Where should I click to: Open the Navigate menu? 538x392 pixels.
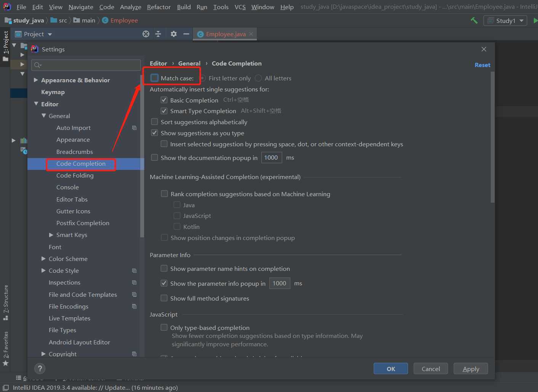point(81,7)
